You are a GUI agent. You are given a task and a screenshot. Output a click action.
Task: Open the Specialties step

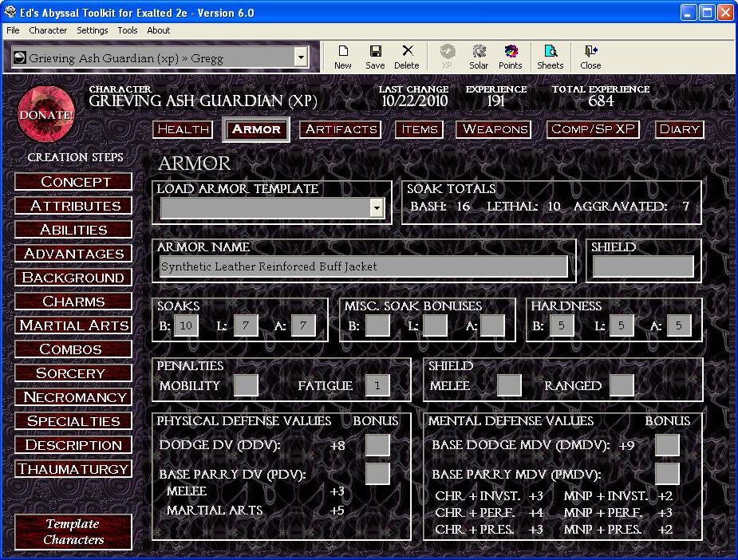73,421
